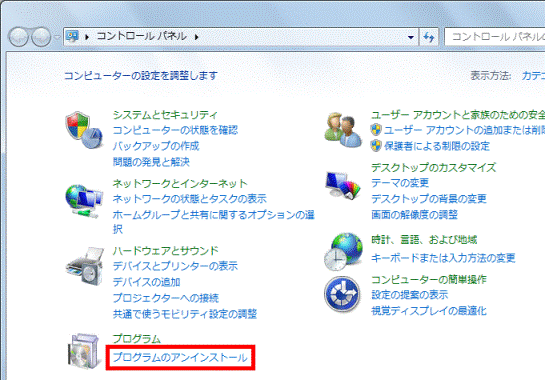Focus the コントロール パネル search field
The image size is (545, 380).
(x=495, y=37)
